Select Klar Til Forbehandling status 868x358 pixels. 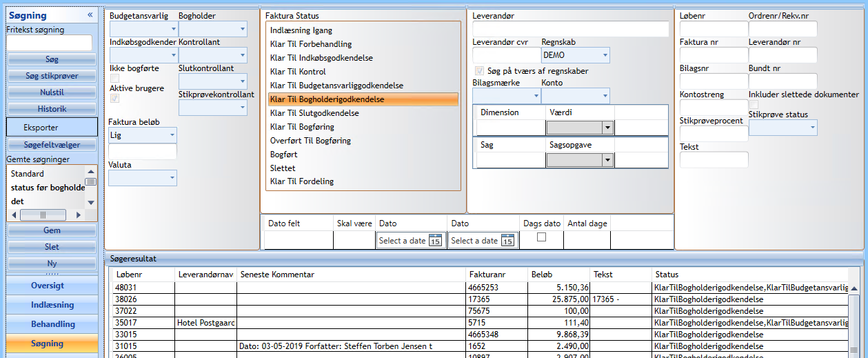coord(363,44)
